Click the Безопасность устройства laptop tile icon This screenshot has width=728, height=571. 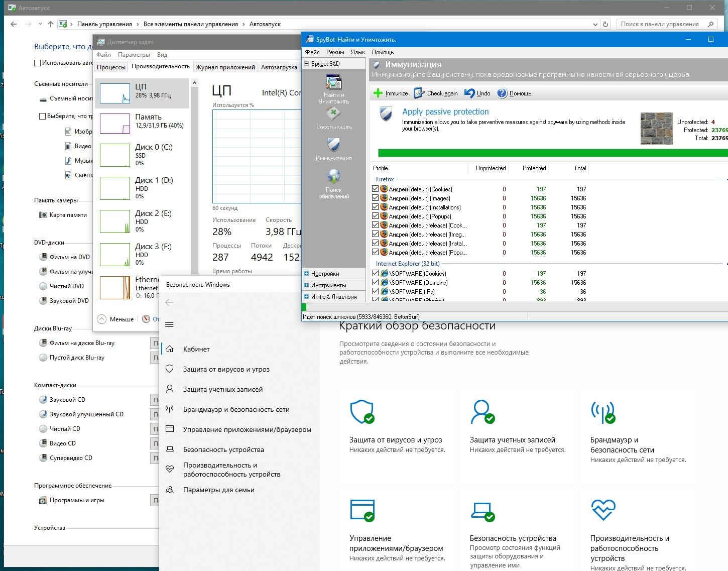click(482, 512)
